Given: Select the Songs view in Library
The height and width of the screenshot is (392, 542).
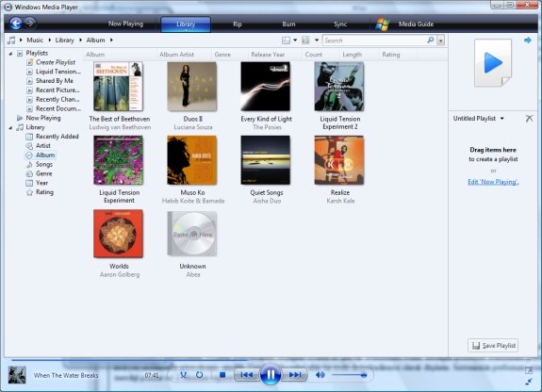Looking at the screenshot, I should tap(44, 165).
